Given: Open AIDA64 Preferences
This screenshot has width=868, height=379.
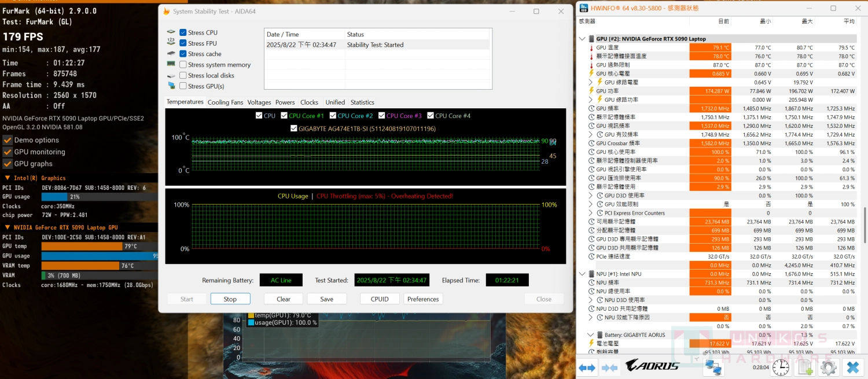Looking at the screenshot, I should pyautogui.click(x=423, y=299).
